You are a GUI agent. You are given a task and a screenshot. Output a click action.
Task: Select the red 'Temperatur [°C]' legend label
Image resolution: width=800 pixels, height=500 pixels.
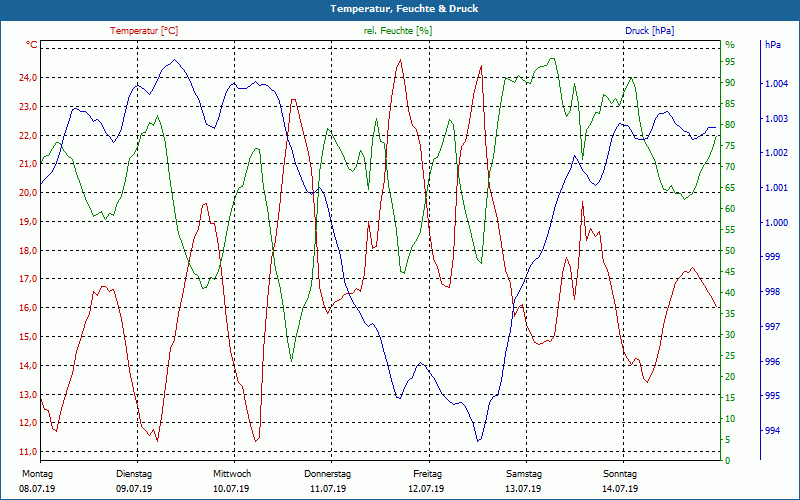[144, 31]
